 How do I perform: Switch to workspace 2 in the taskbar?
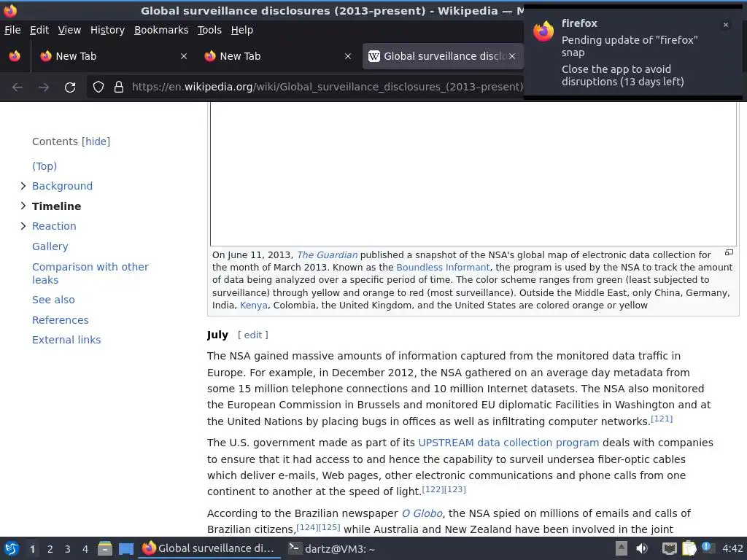pyautogui.click(x=50, y=549)
